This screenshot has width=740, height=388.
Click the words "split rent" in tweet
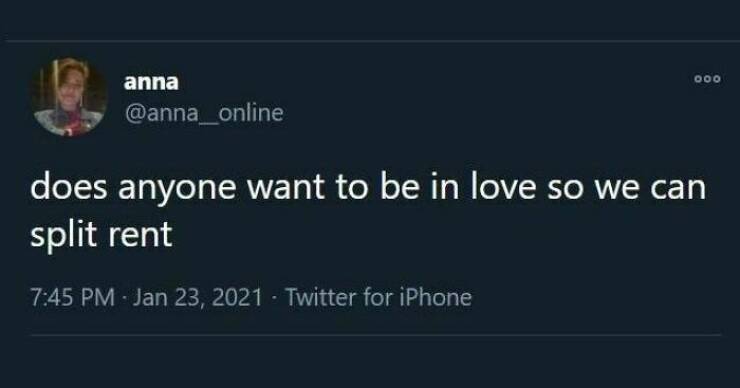click(x=101, y=235)
